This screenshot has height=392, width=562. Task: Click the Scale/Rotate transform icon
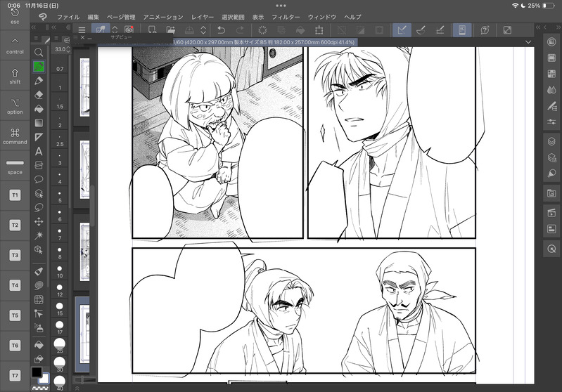click(319, 30)
